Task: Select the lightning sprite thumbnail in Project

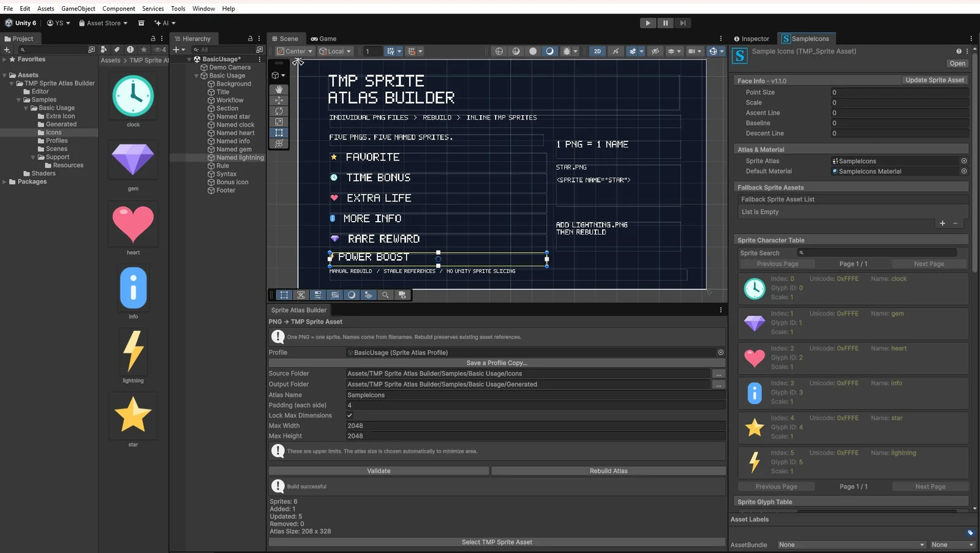Action: click(x=133, y=352)
